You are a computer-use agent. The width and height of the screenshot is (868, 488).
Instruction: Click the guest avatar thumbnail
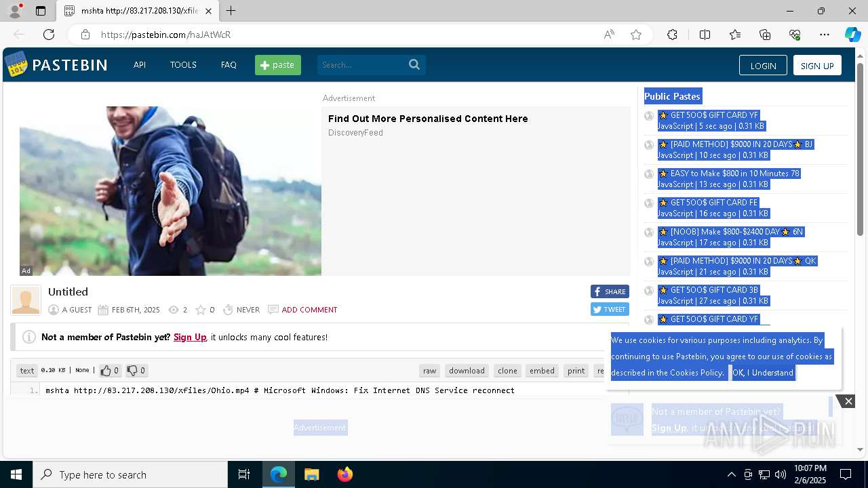[x=26, y=300]
